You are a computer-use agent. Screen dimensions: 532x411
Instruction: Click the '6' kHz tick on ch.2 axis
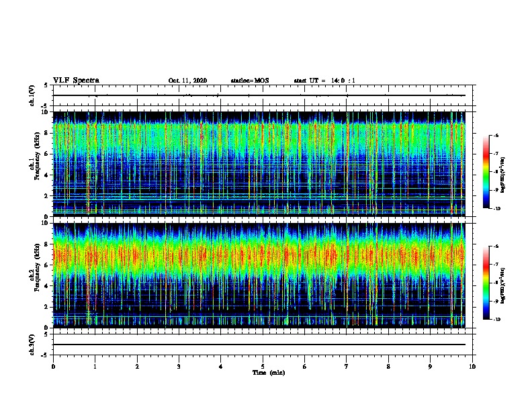coord(47,265)
